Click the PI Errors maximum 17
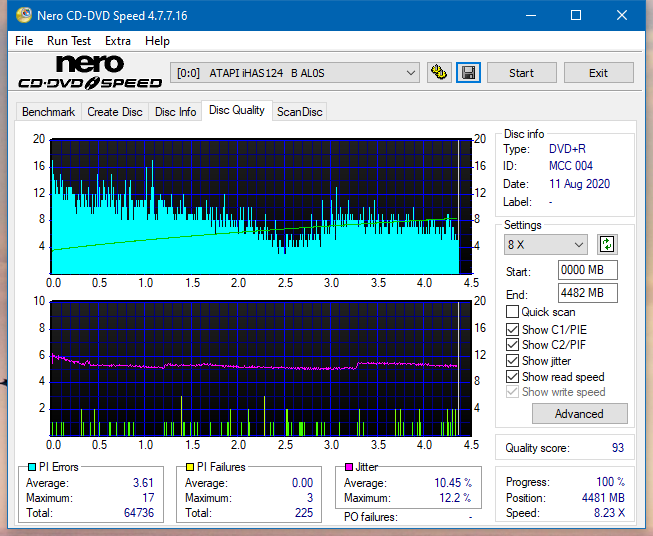 (148, 498)
